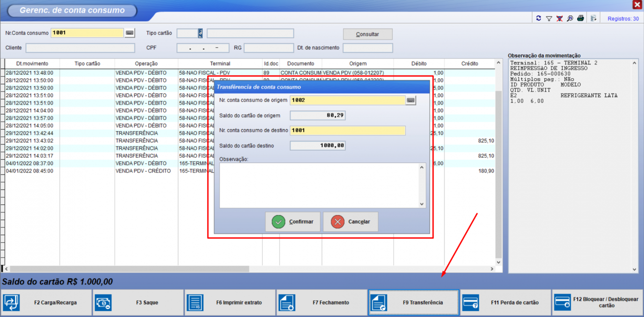644x317 pixels.
Task: Click the Consultar button
Action: tap(367, 34)
